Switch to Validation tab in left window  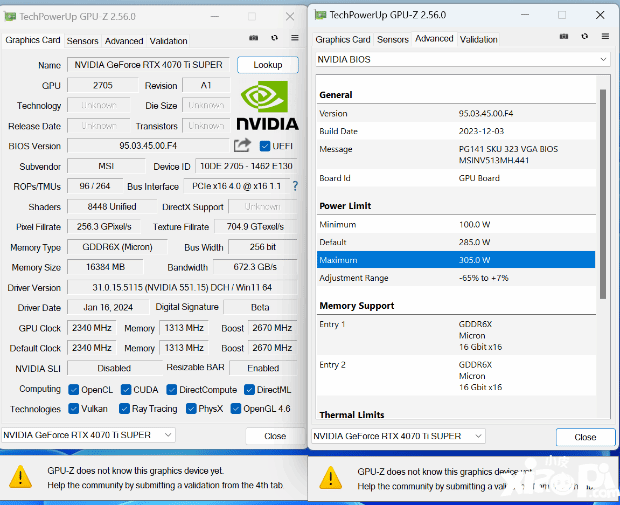[x=168, y=41]
